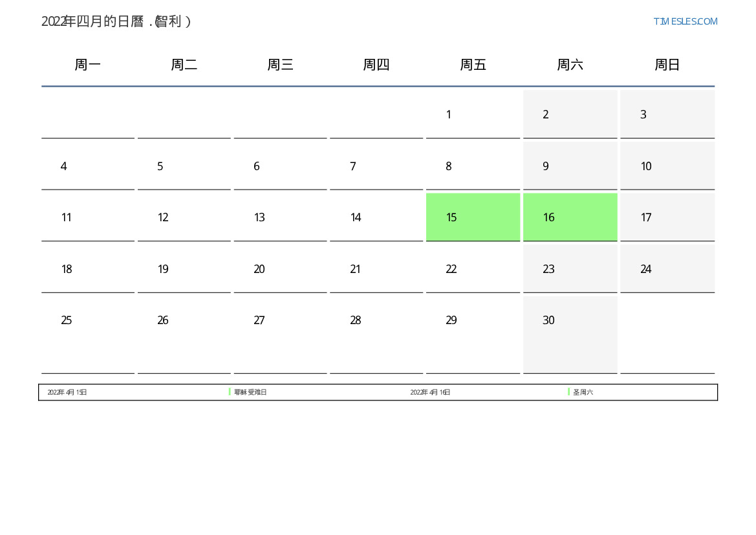Click the green marker beside 耶稣受难日

[x=230, y=392]
